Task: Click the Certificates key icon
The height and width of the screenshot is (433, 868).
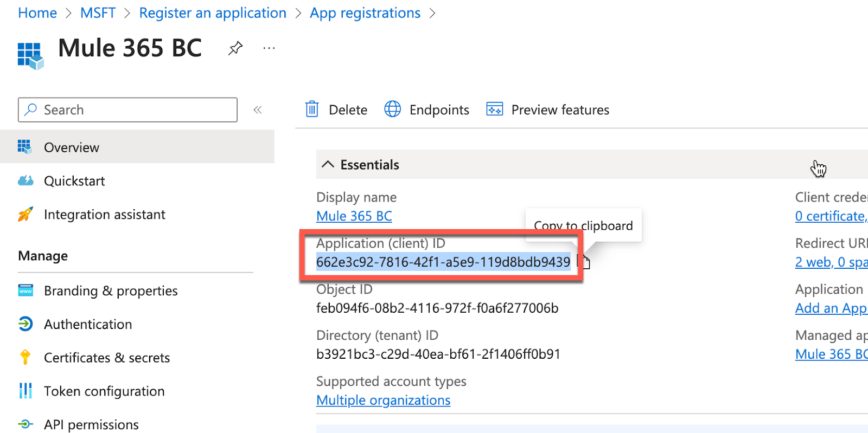Action: [25, 357]
